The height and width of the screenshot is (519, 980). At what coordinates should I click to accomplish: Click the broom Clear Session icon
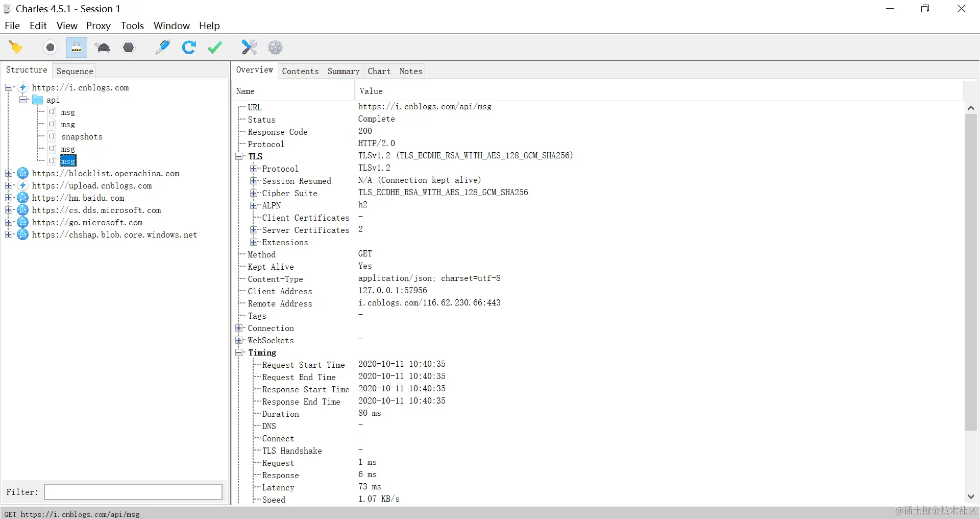tap(16, 48)
